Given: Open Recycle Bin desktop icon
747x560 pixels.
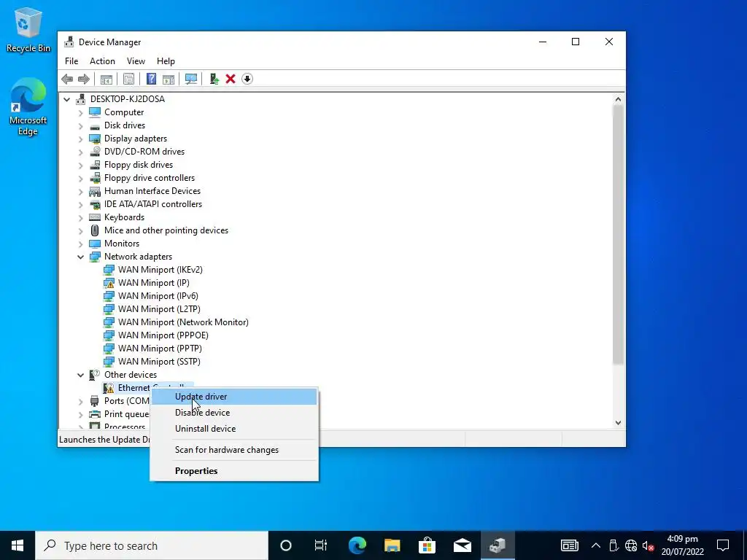Looking at the screenshot, I should [x=28, y=29].
